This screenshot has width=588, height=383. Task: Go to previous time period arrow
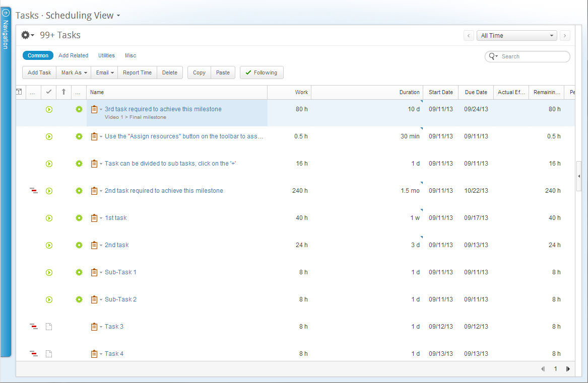tap(469, 36)
